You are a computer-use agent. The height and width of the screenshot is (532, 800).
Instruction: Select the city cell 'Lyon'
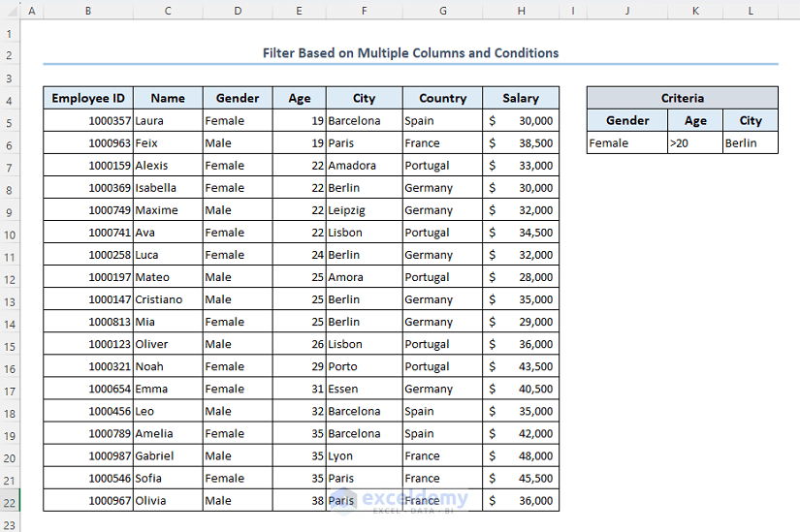point(365,456)
